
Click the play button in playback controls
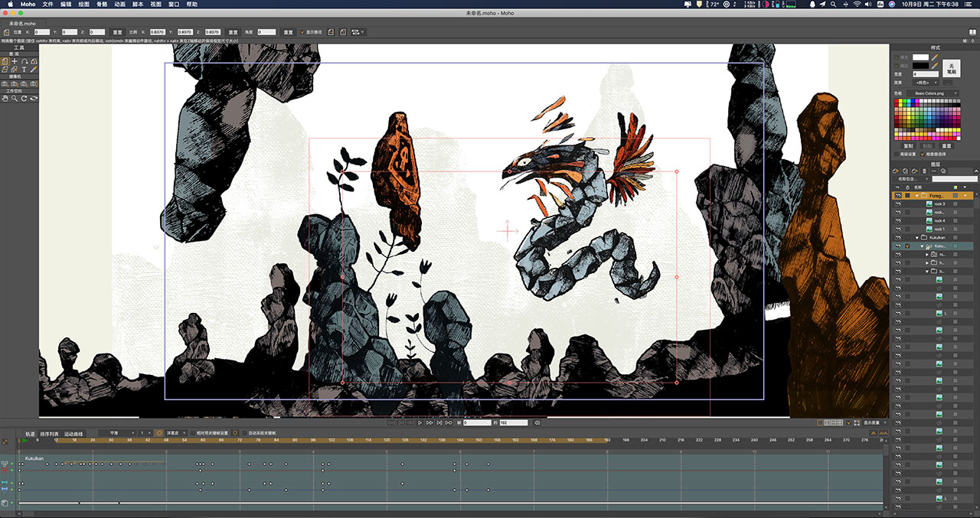(420, 422)
